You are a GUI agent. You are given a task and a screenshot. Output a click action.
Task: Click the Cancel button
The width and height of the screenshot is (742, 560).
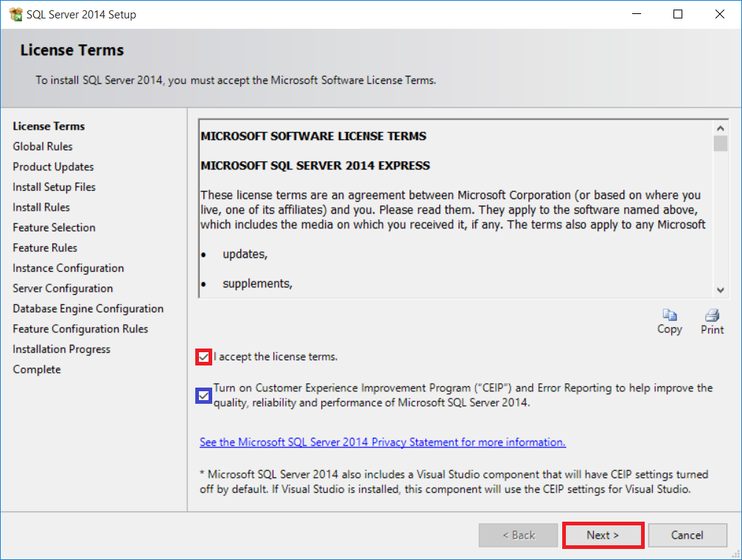[x=687, y=536]
